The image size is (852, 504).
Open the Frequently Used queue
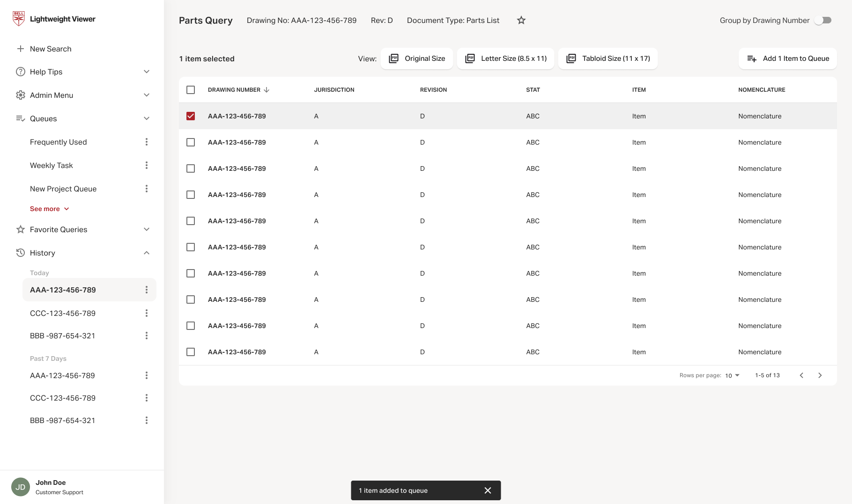[59, 142]
